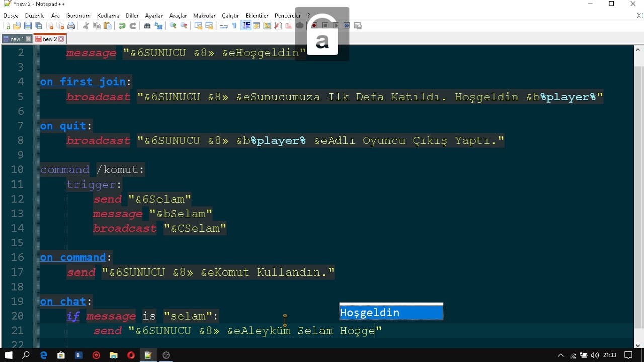Create a new file from the toolbar
The width and height of the screenshot is (644, 362).
coord(6,26)
